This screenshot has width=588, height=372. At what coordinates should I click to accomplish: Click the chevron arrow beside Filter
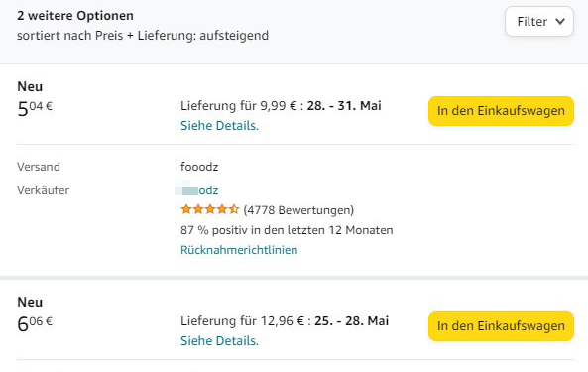(560, 22)
